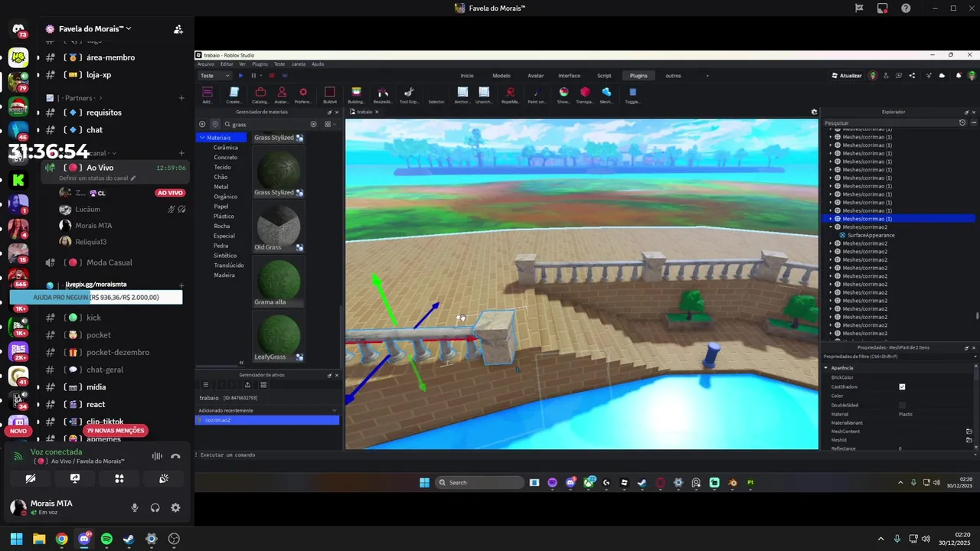Switch to the Avatar ribbon tab
This screenshot has width=980, height=551.
[x=536, y=76]
